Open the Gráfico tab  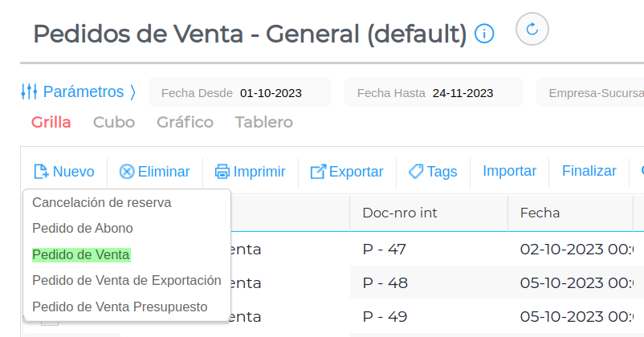tap(185, 123)
